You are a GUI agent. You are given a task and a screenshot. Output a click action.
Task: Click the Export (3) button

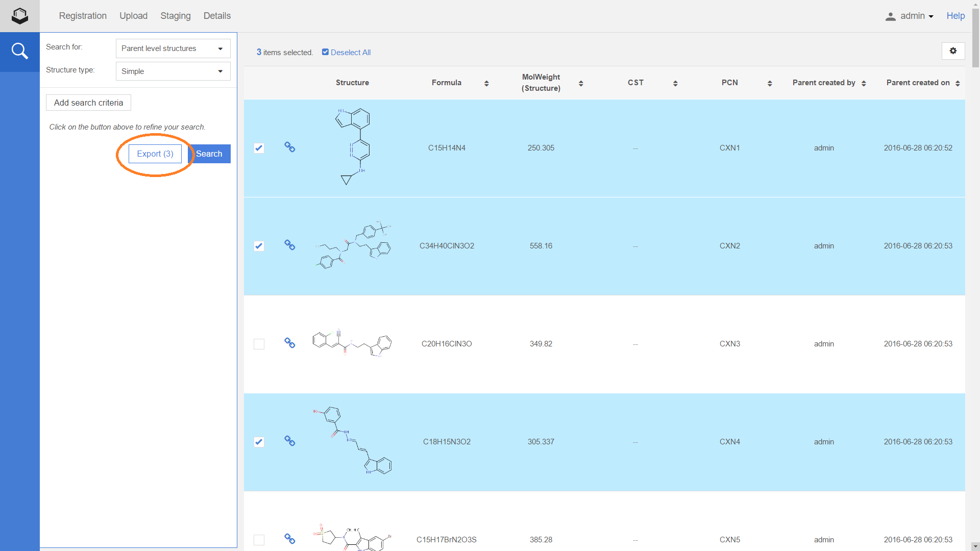[x=155, y=154]
